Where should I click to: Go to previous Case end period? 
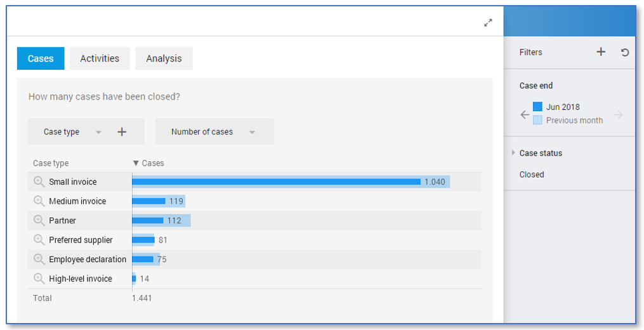click(x=525, y=115)
